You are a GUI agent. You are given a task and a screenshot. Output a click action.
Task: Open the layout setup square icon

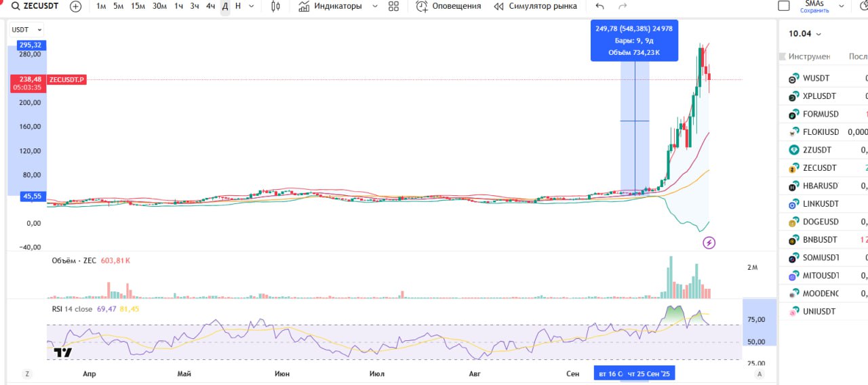pyautogui.click(x=784, y=6)
